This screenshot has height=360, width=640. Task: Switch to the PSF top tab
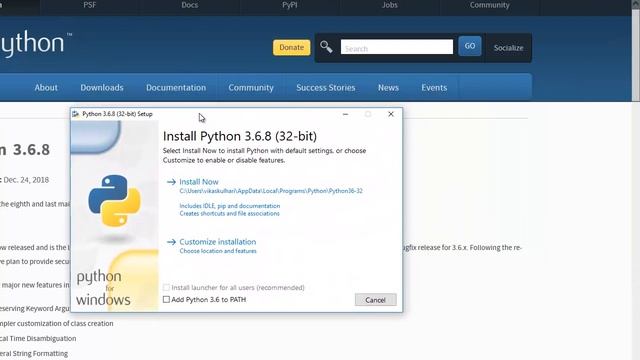coord(90,5)
